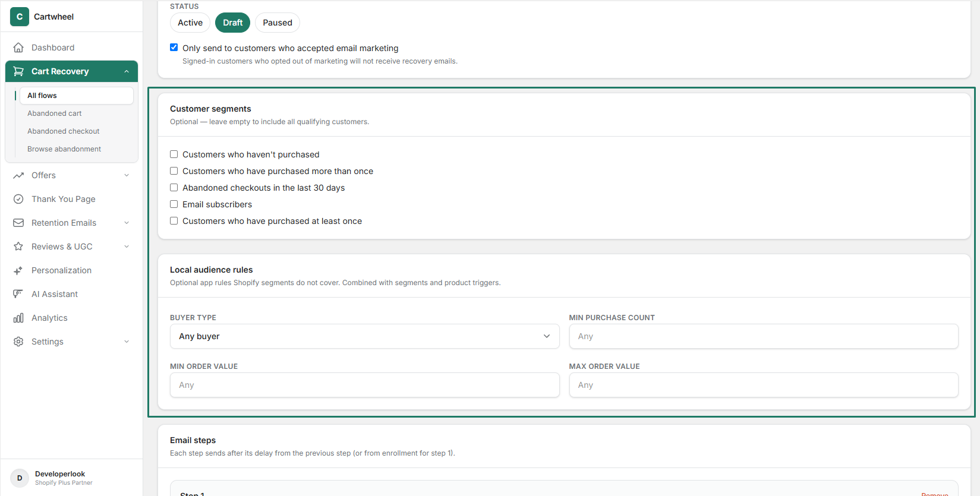Collapse the Cart Recovery menu chevron
The height and width of the screenshot is (496, 980).
127,71
